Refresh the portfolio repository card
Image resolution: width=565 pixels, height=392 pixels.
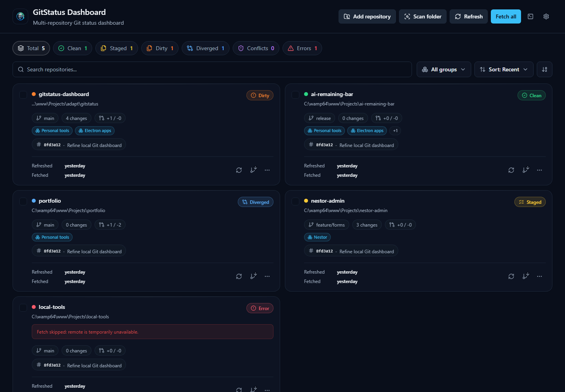[x=239, y=276]
